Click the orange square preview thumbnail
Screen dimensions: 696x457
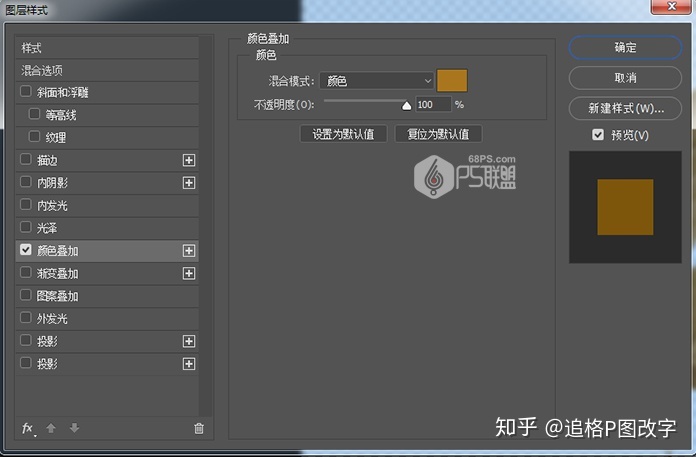point(625,207)
